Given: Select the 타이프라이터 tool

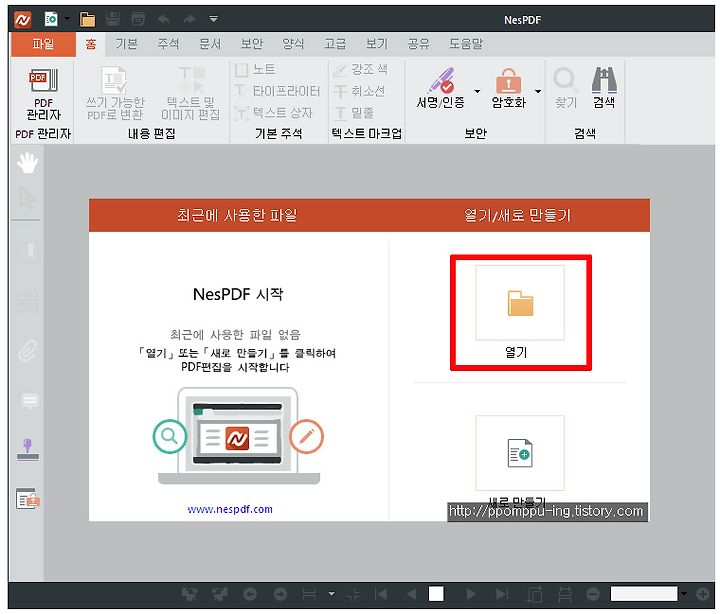Looking at the screenshot, I should (x=277, y=91).
